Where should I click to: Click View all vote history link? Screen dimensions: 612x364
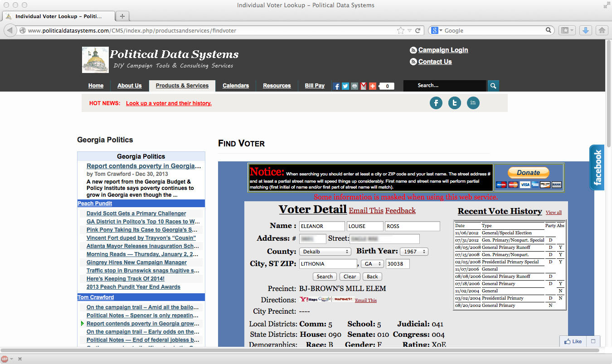[554, 213]
